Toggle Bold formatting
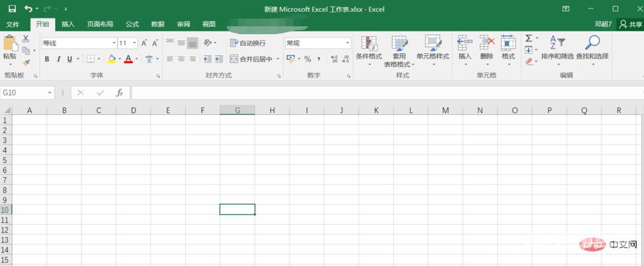Screen dimensions: 644x266 [x=47, y=59]
